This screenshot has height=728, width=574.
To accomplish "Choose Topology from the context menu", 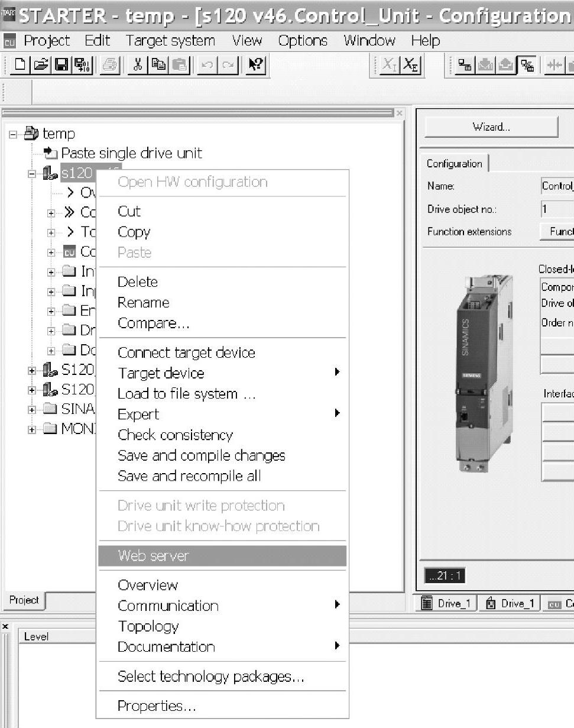I will 222,626.
